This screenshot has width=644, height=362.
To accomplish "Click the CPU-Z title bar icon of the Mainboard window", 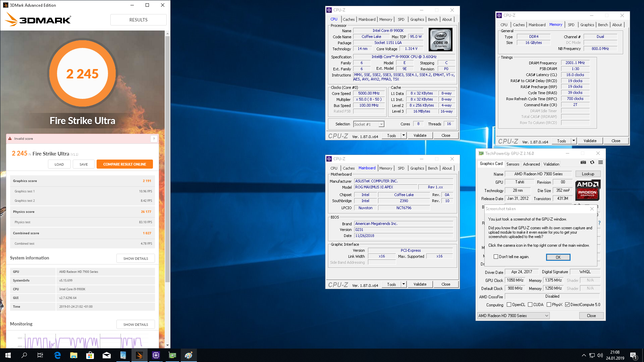I will 329,159.
